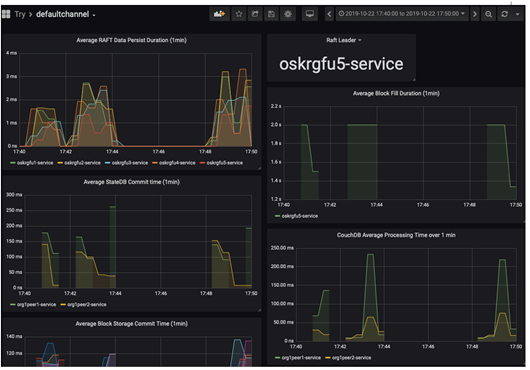Screen dimensions: 530x370
Task: Open the time range picker dropdown
Action: (x=402, y=14)
